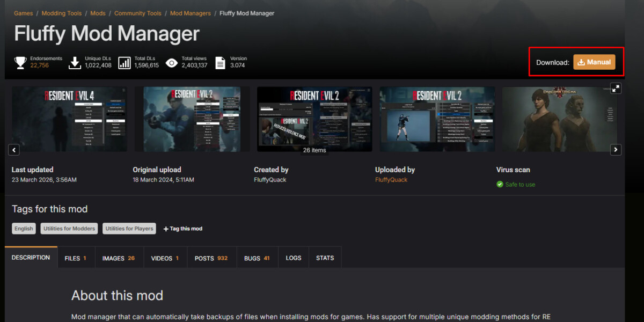
Task: Click the 1,022,408 unique downloads value
Action: [98, 65]
